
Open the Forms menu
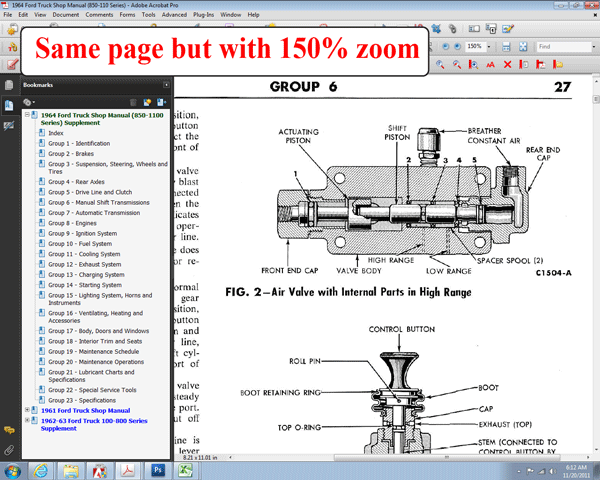[x=127, y=15]
